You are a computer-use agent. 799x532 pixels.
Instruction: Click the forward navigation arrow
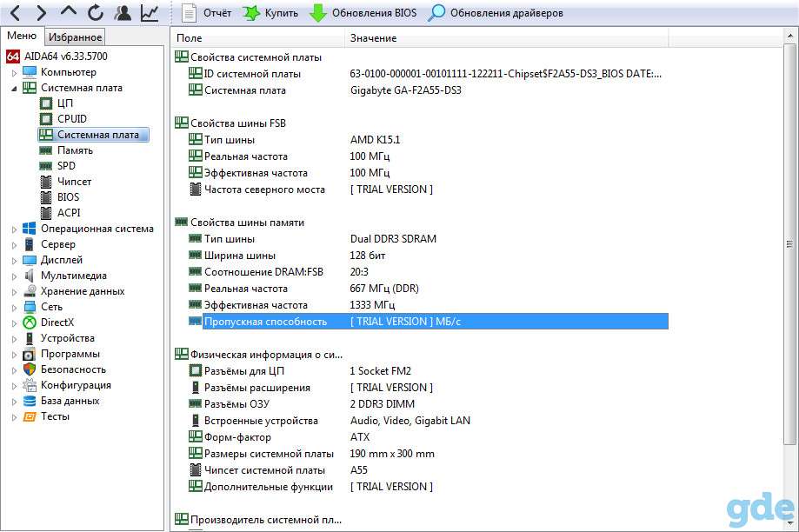tap(41, 13)
